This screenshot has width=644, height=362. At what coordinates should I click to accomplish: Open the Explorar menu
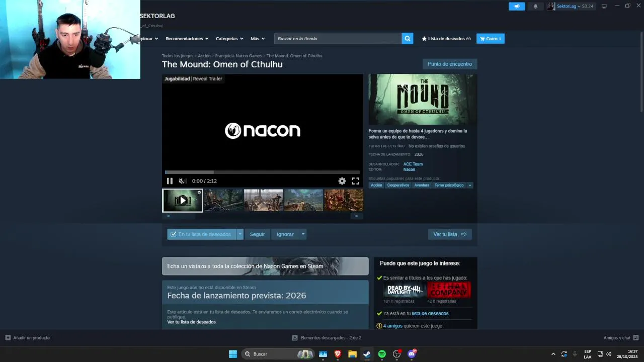click(148, 39)
